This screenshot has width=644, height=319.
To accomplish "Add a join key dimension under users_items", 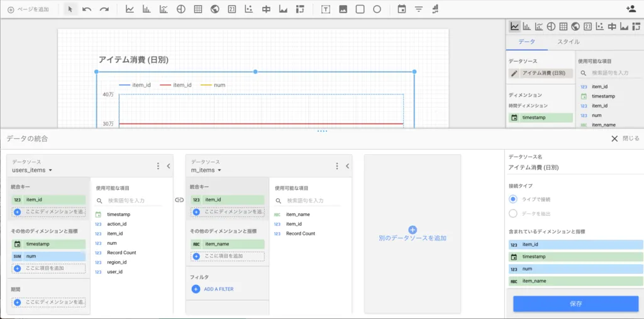I will [x=48, y=211].
